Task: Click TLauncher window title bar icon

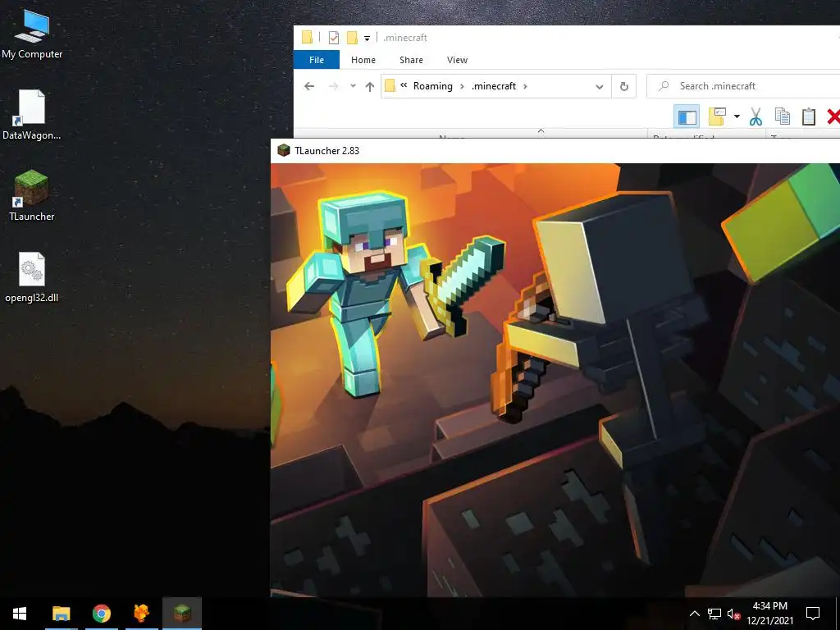Action: pos(284,151)
